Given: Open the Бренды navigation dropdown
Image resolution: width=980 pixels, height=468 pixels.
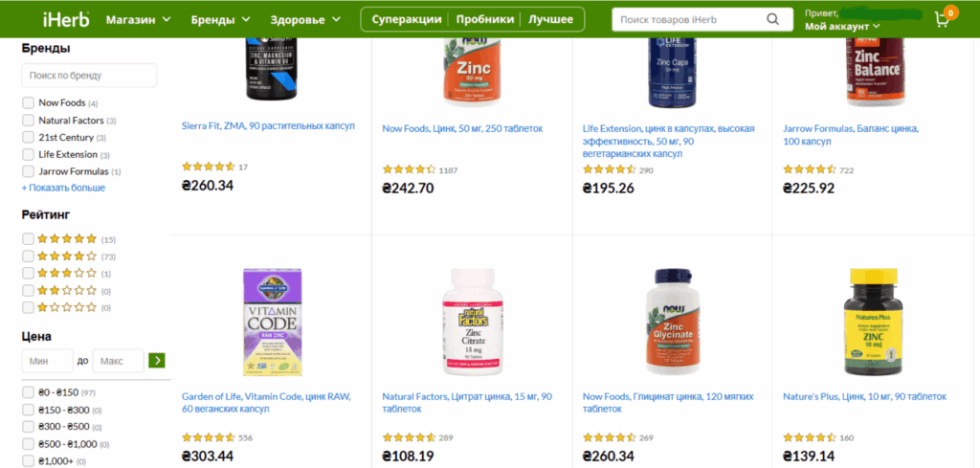Looking at the screenshot, I should click(221, 19).
